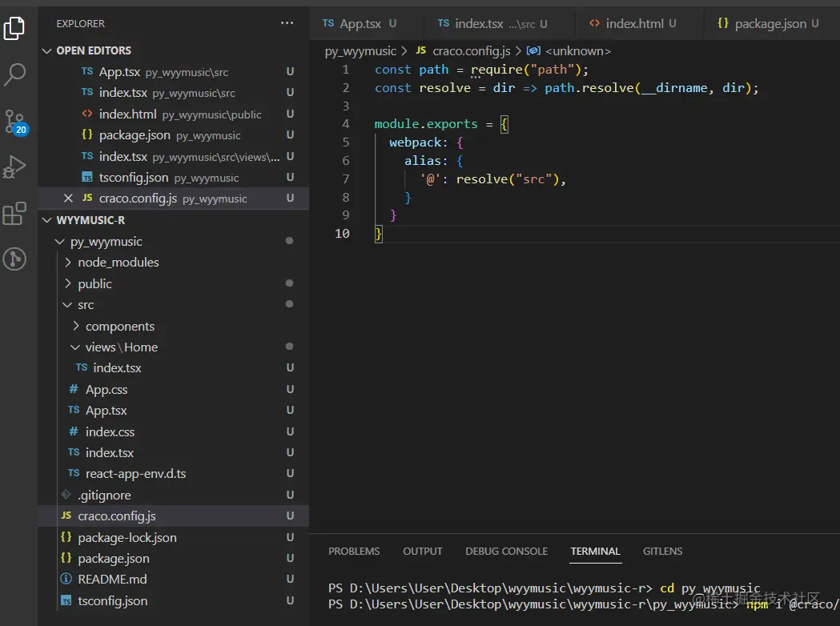Open index.tsx under views\Home folder tree
Image resolution: width=840 pixels, height=626 pixels.
click(174, 368)
